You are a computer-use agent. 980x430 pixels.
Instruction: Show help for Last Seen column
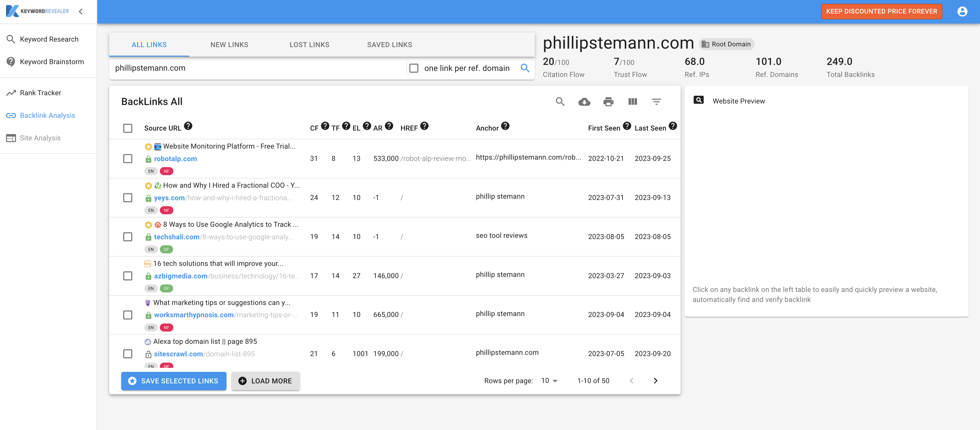tap(673, 126)
